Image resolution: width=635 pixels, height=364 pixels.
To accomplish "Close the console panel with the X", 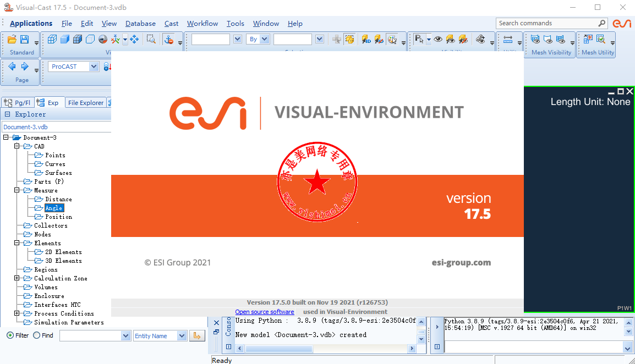I will pos(216,323).
